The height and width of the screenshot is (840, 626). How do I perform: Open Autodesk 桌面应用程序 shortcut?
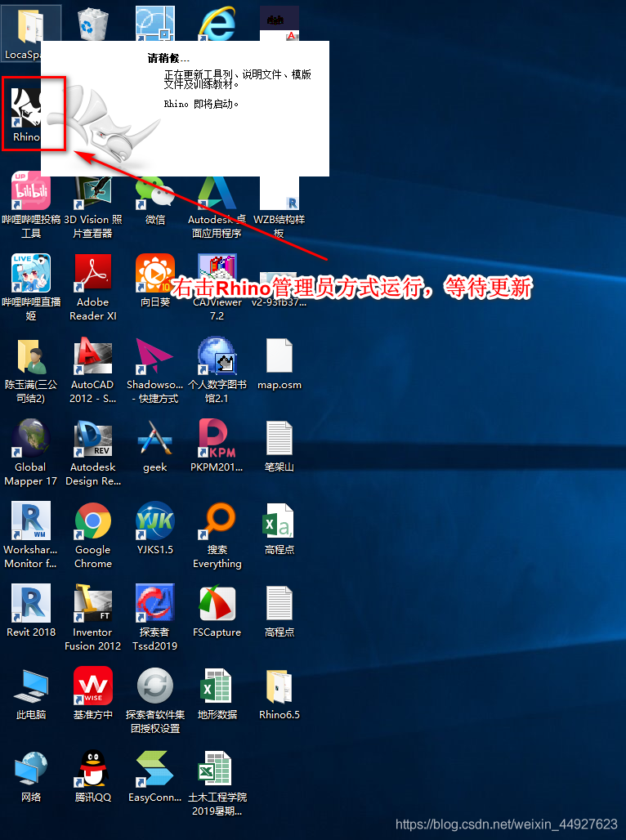point(217,206)
